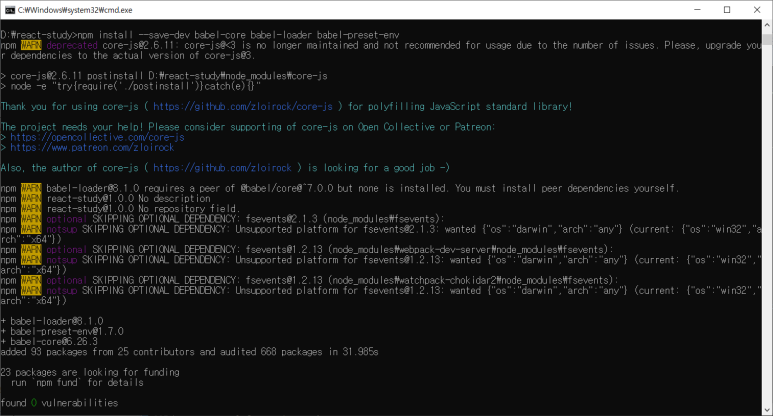Click 'babel-loader@8.1.0 requires a peer' warning
The width and height of the screenshot is (773, 416).
tap(340, 188)
